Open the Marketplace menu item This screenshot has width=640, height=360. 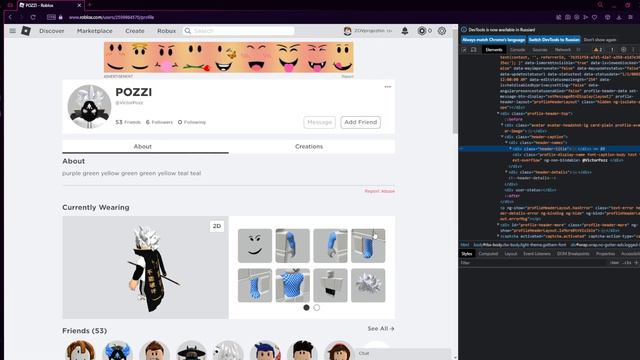click(95, 31)
